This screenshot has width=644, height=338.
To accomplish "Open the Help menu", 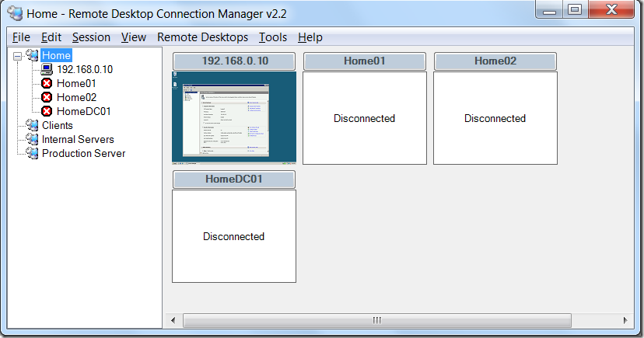I will pyautogui.click(x=310, y=37).
